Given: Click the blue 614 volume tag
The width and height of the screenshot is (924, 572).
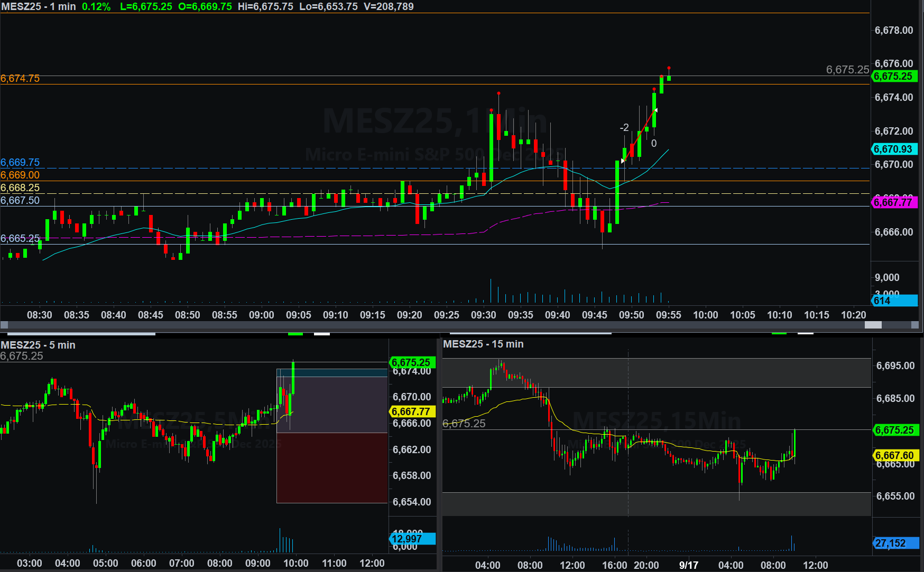Looking at the screenshot, I should click(x=894, y=301).
